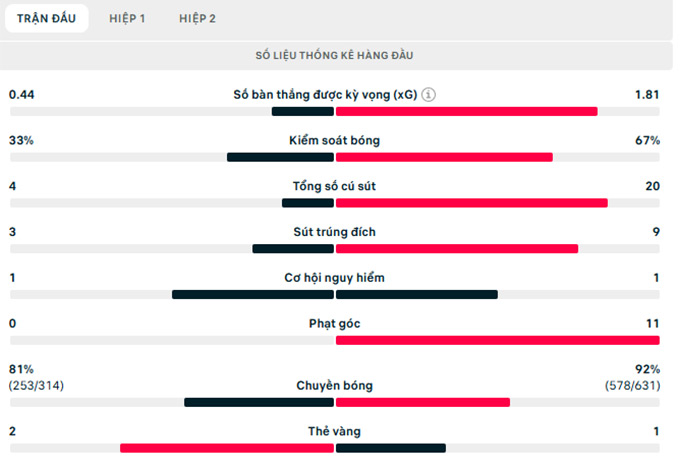Select the Tổng số cú sút label
The image size is (680, 472).
[335, 186]
